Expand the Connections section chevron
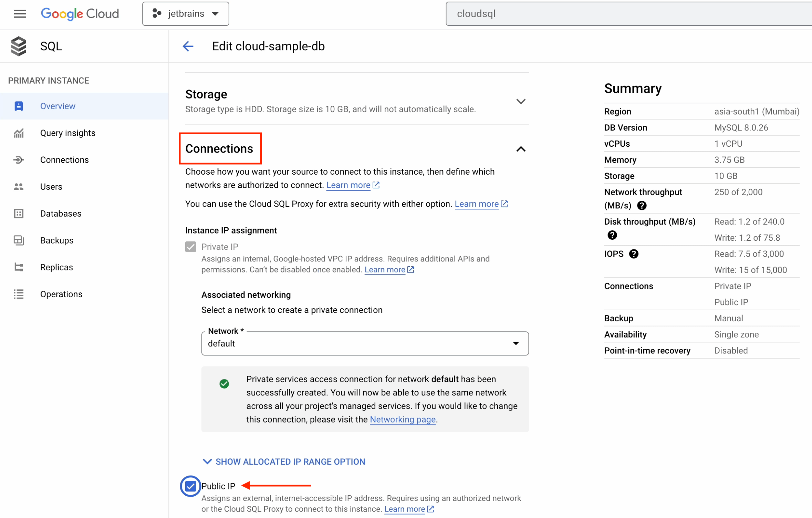The height and width of the screenshot is (518, 812). 520,149
